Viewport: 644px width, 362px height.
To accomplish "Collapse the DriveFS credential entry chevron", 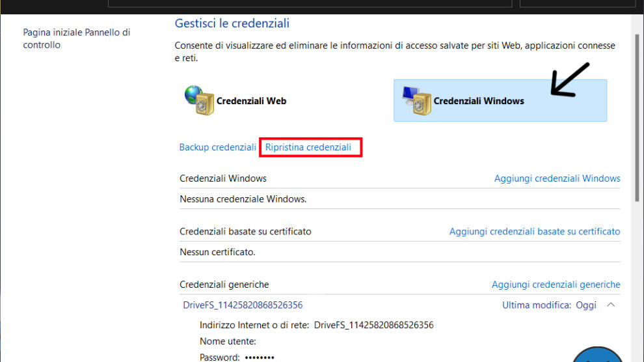I will (x=611, y=305).
